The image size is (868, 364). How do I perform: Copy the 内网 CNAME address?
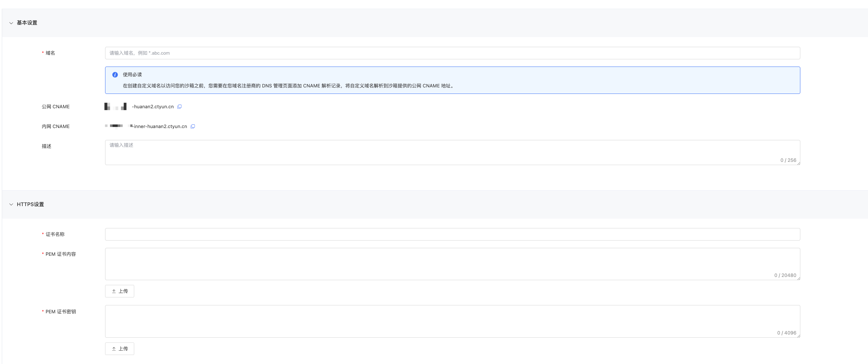(193, 127)
